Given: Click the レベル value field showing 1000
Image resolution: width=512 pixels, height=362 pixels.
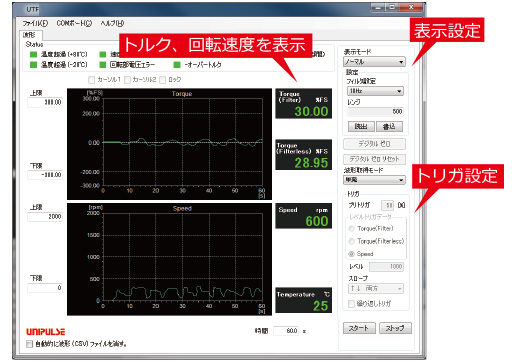Looking at the screenshot, I should click(387, 267).
